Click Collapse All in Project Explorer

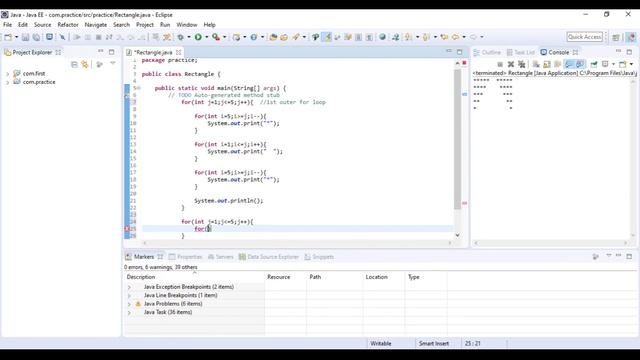click(x=74, y=64)
